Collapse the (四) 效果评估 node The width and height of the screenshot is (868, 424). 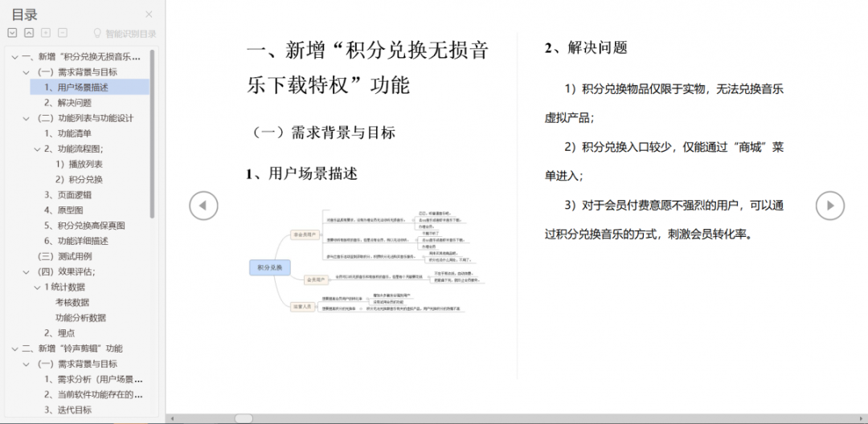pyautogui.click(x=26, y=271)
